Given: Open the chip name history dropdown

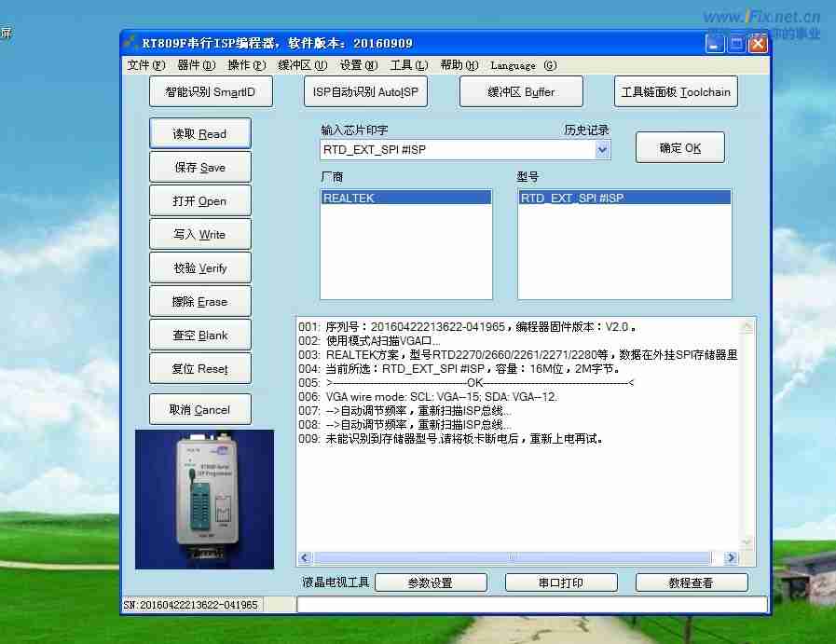Looking at the screenshot, I should tap(604, 150).
